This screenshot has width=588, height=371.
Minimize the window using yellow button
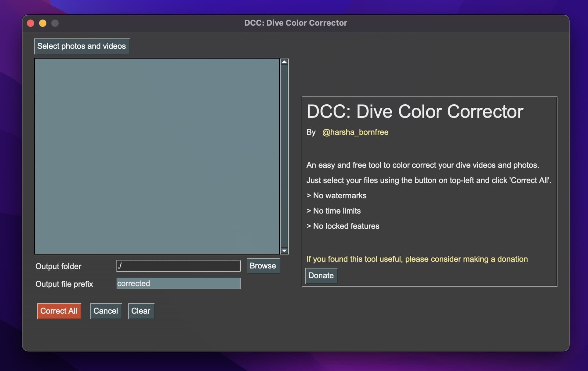[43, 23]
